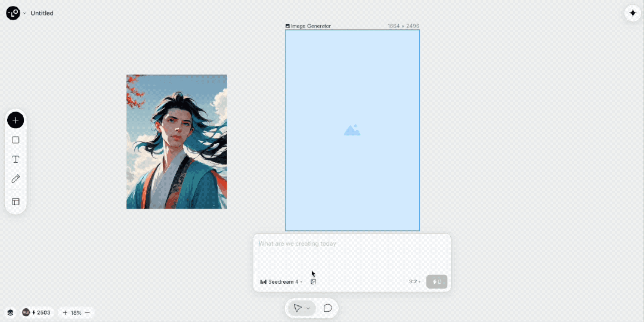Select the rectangle frame tool
Screen dimensions: 644x322
16,140
